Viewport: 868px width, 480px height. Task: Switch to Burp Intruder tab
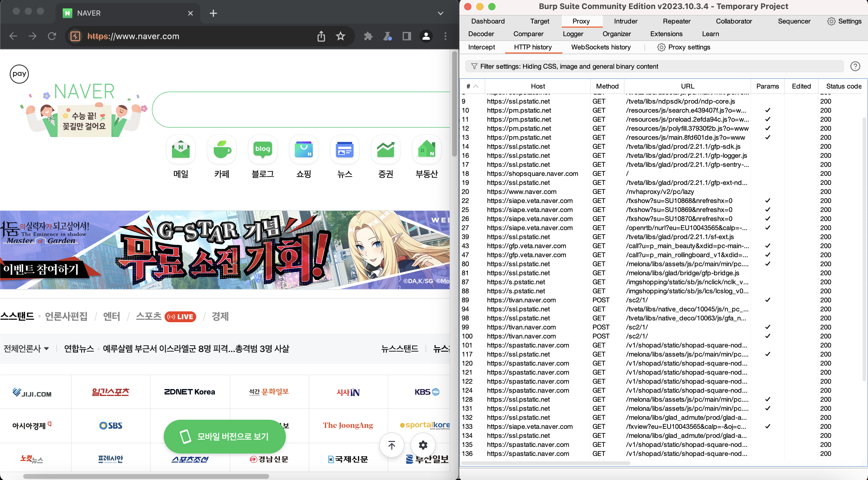(x=625, y=21)
